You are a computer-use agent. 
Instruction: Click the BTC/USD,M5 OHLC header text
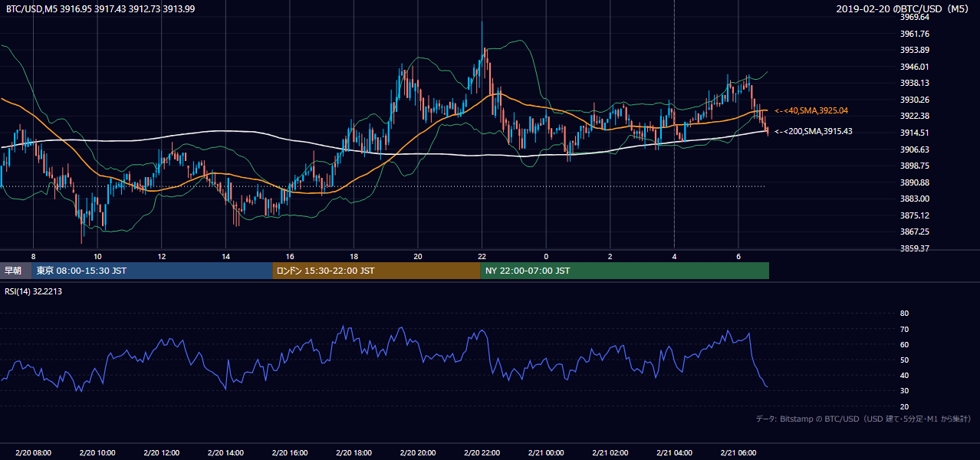click(100, 8)
